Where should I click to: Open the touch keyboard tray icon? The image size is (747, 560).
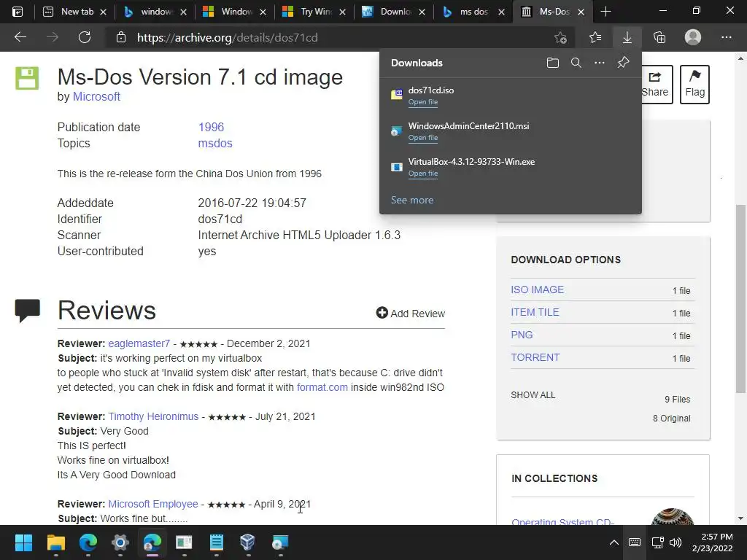pos(635,542)
